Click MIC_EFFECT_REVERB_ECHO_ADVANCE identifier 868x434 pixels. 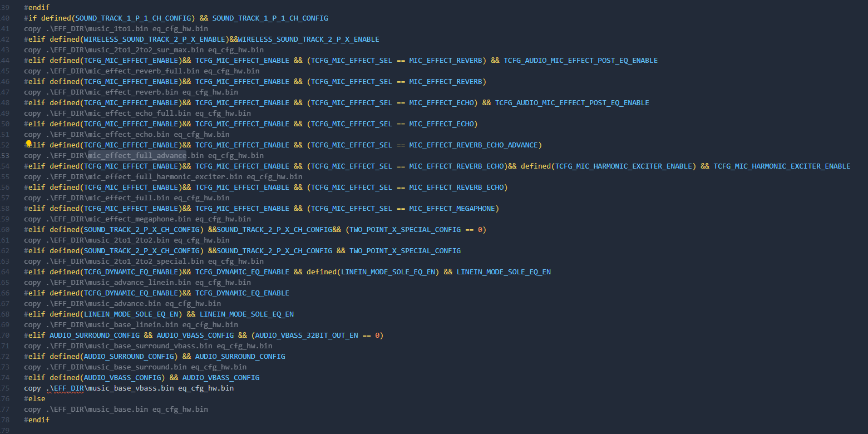pyautogui.click(x=474, y=145)
